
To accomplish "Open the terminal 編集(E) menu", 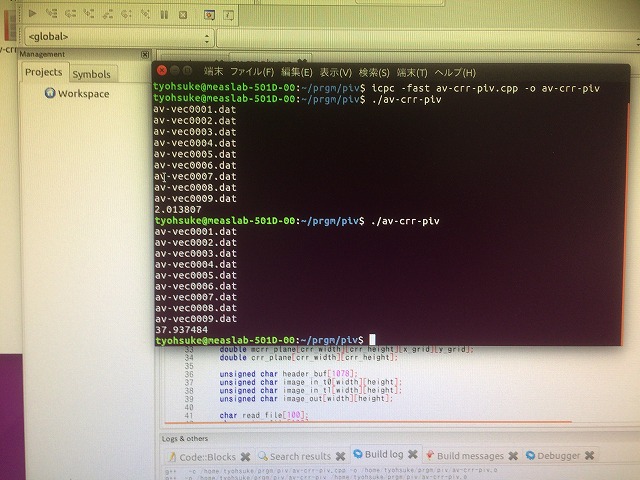I will click(296, 72).
